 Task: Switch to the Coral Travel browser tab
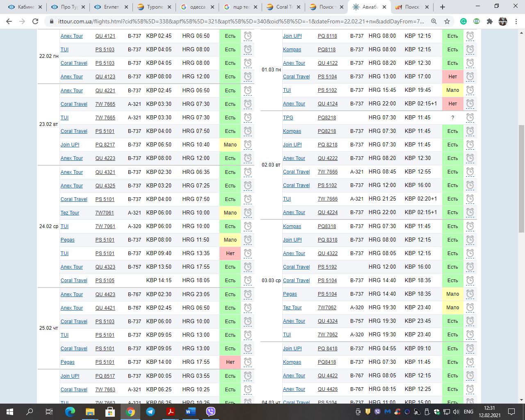point(282,7)
